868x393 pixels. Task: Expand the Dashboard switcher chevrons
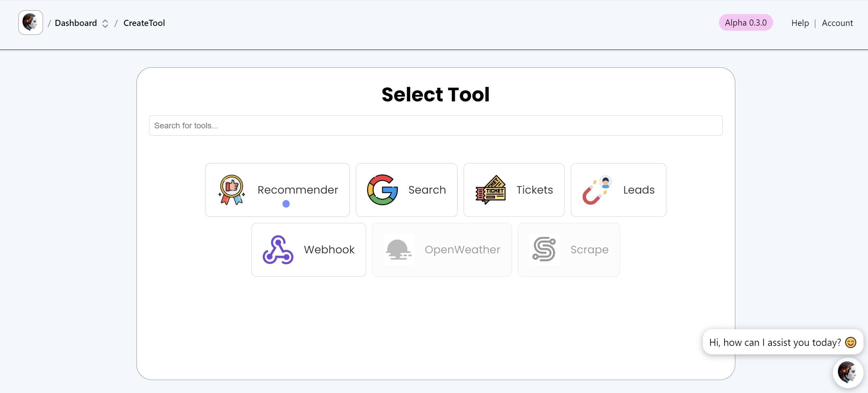click(x=105, y=23)
